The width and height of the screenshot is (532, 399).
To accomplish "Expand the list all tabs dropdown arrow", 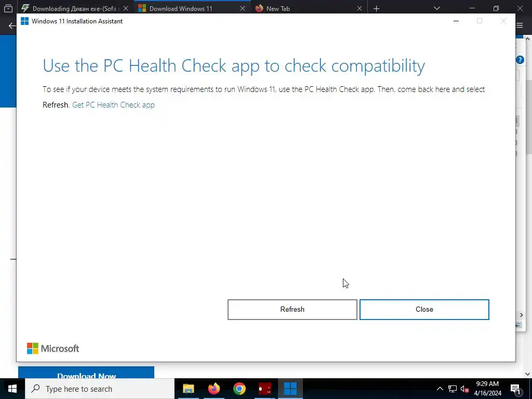I will point(437,8).
